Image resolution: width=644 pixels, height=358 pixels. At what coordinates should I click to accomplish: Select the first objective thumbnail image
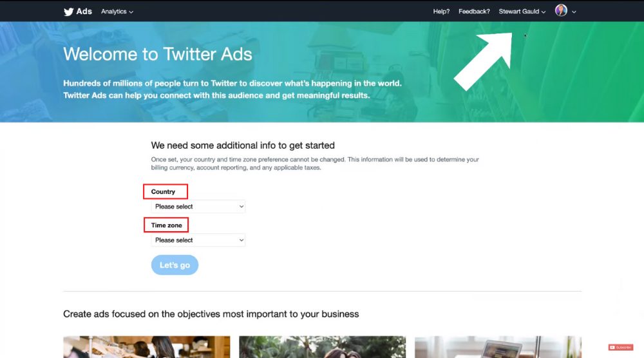coord(147,347)
